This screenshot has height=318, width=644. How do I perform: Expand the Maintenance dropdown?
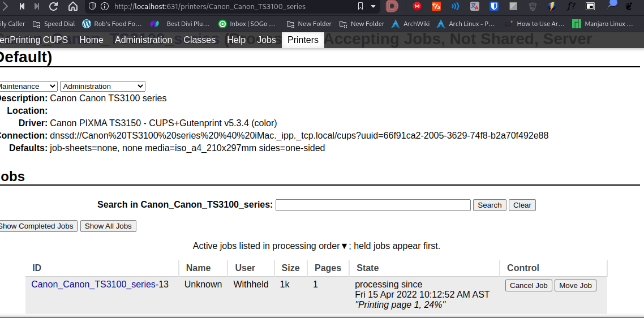(28, 86)
